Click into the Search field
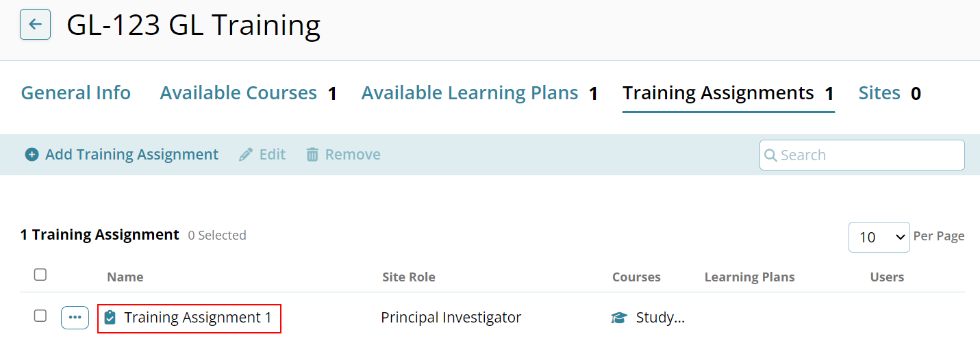The height and width of the screenshot is (354, 980). click(x=862, y=155)
